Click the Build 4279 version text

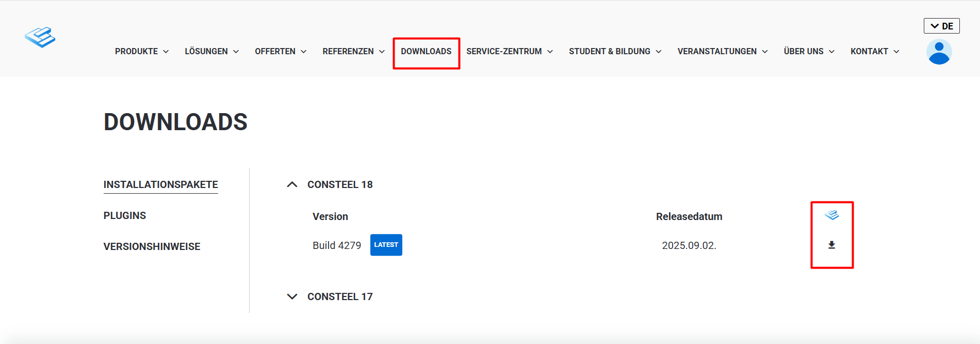coord(337,245)
